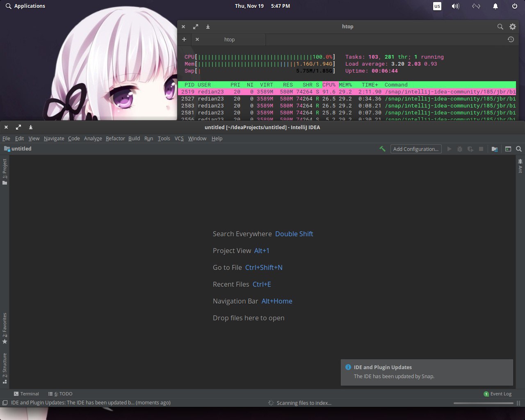Screen dimensions: 525x420
Task: Click the IDE and Plugin Updates status message
Action: point(91,403)
